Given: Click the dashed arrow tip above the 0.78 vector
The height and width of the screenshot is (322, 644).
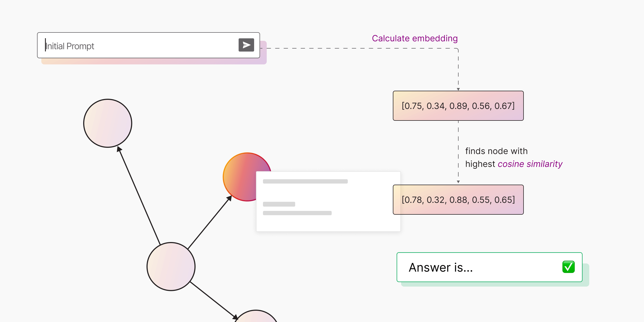Looking at the screenshot, I should pyautogui.click(x=458, y=182).
